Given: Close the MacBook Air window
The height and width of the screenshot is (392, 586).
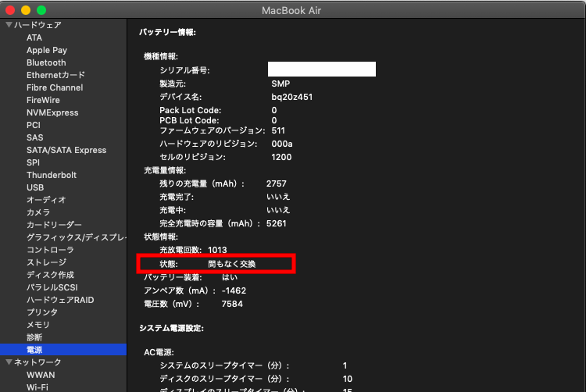Looking at the screenshot, I should [10, 10].
